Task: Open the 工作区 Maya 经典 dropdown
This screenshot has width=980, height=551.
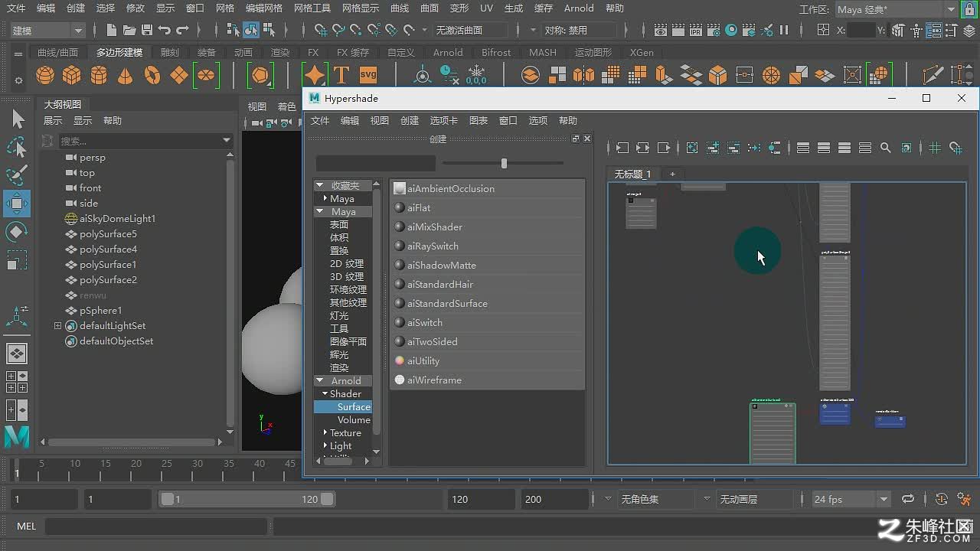Action: click(896, 9)
